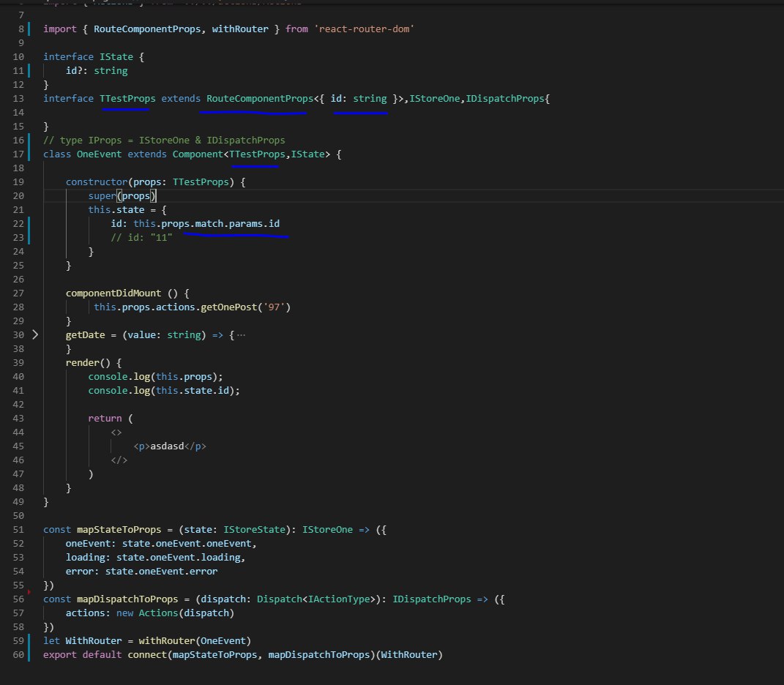Image resolution: width=784 pixels, height=685 pixels.
Task: Click new Actions(dispatch) expression
Action: (174, 613)
